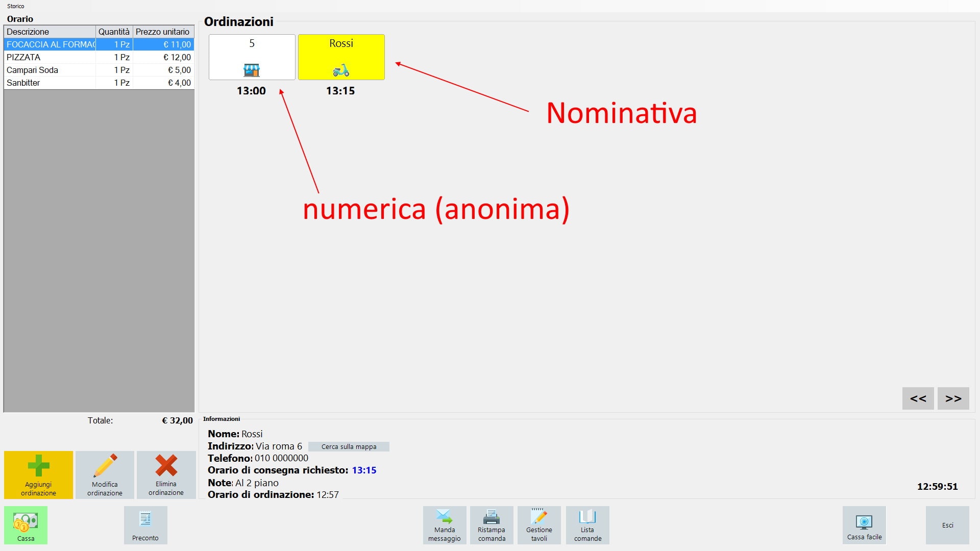Click the blue 13:15 requested delivery time
The image size is (980, 551).
coord(364,470)
